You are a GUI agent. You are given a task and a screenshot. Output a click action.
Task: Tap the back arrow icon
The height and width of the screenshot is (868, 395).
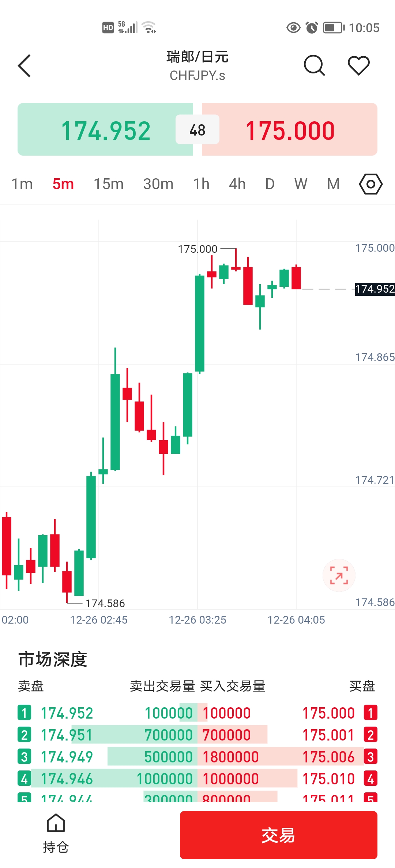[x=25, y=66]
